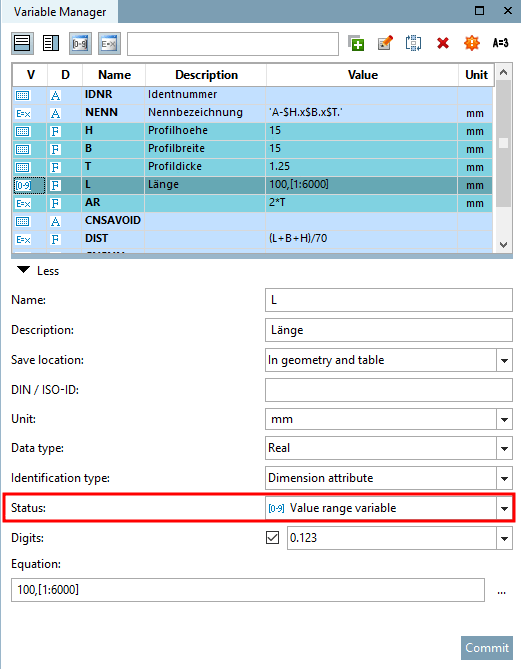Screen dimensions: 521x669
Task: Open equation editor with the ellipsis button
Action: click(501, 590)
